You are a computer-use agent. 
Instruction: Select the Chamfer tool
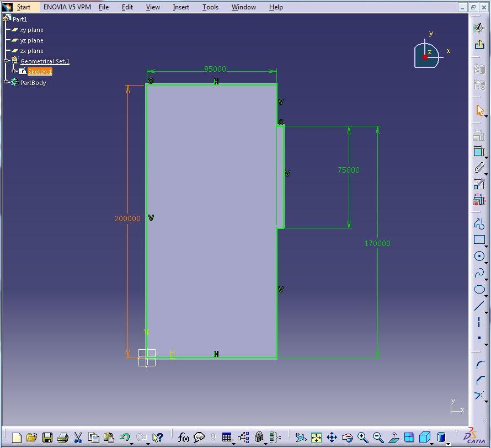click(x=479, y=380)
